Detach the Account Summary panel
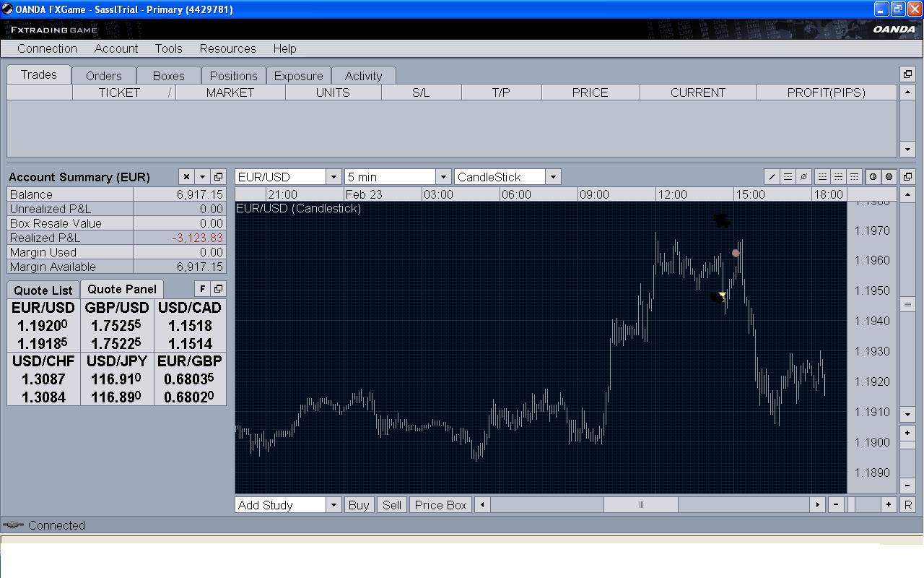 [x=218, y=177]
